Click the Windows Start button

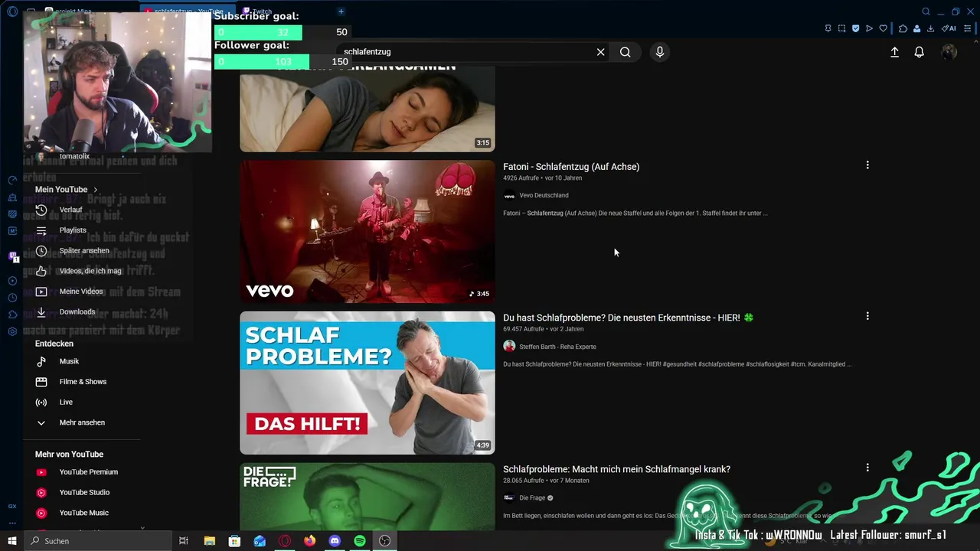click(x=11, y=541)
